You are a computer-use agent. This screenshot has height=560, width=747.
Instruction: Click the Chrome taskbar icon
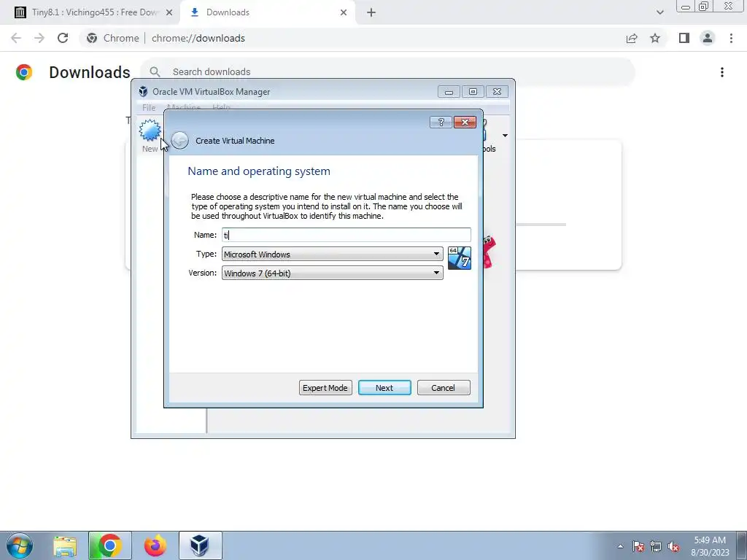tap(109, 545)
